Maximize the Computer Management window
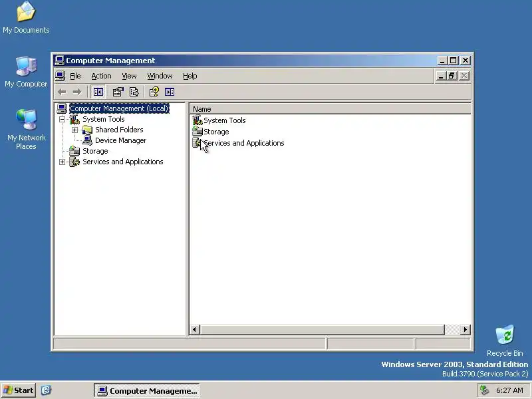Image resolution: width=532 pixels, height=399 pixels. pos(454,61)
